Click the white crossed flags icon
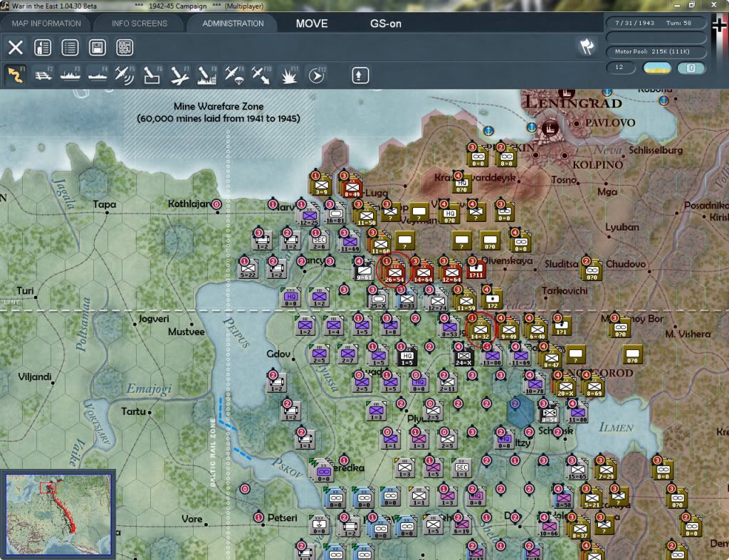Screen dimensions: 729x560 pos(587,46)
